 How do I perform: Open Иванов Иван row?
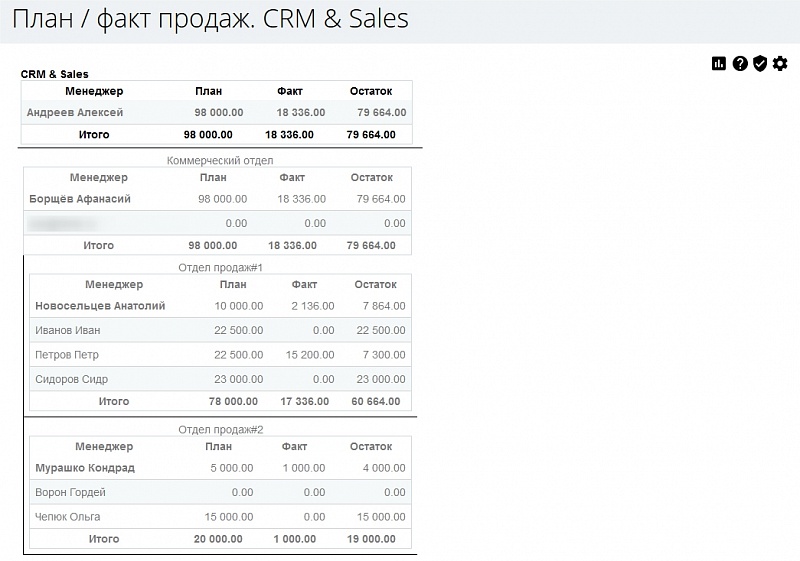pos(67,330)
